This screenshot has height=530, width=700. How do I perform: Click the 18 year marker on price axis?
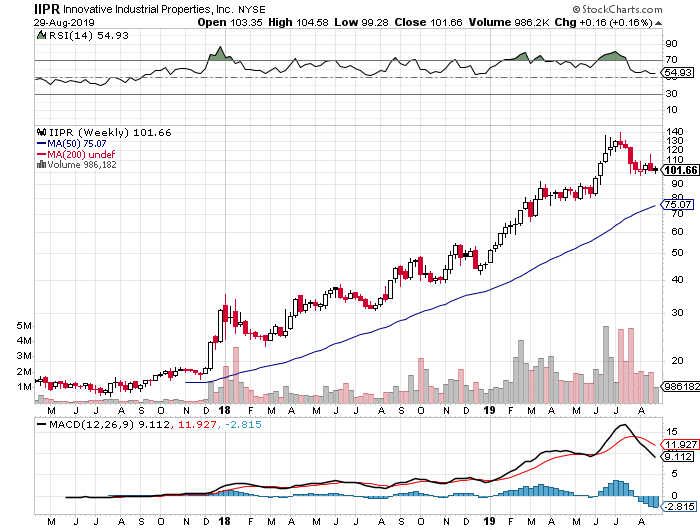[x=225, y=410]
